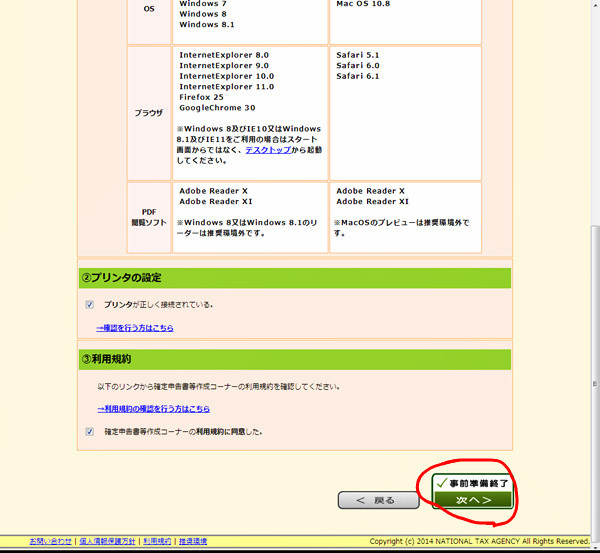This screenshot has width=600, height=553.
Task: Select the 'InternetExplorer 9.0' text
Action: pyautogui.click(x=224, y=65)
